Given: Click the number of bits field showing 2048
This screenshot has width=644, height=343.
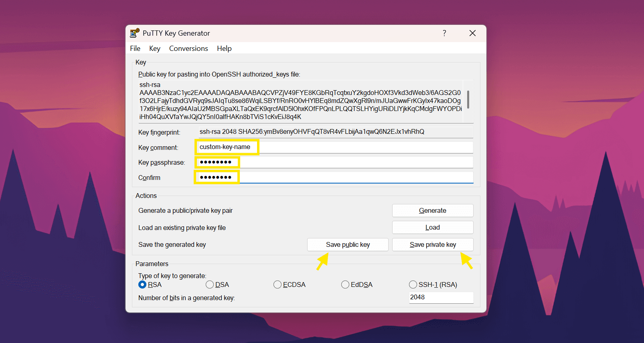Looking at the screenshot, I should point(441,297).
